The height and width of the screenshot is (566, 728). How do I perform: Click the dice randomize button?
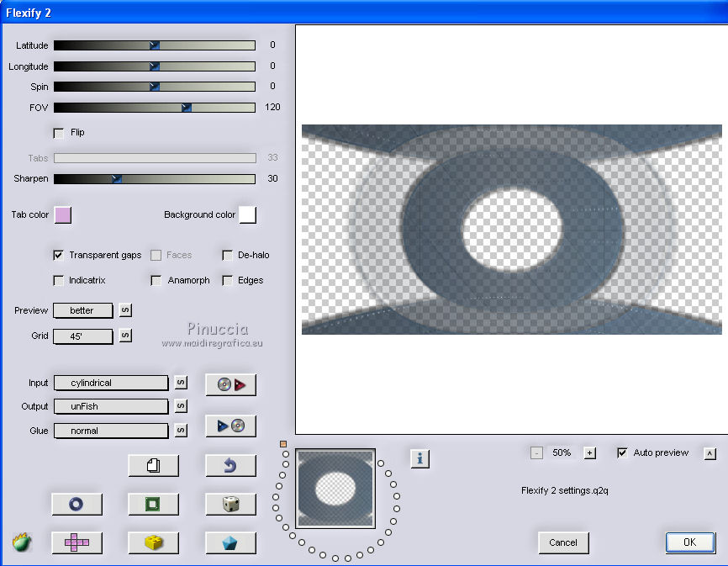[x=230, y=505]
